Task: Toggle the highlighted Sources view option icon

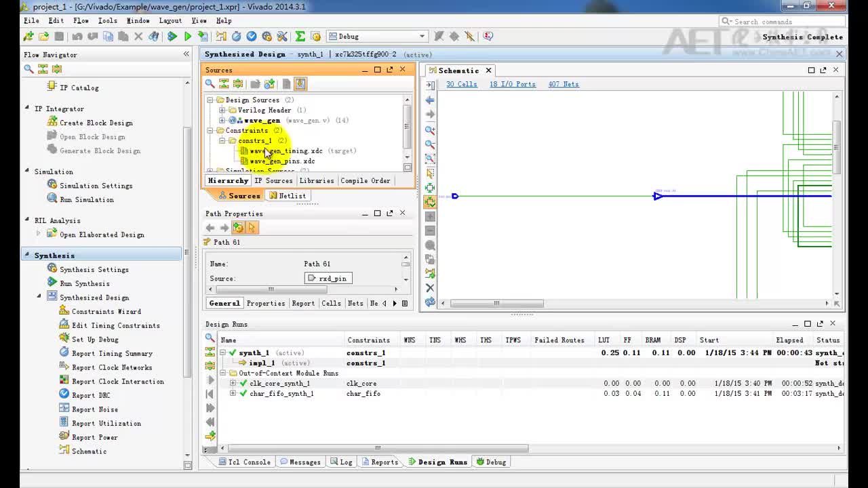Action: 300,84
